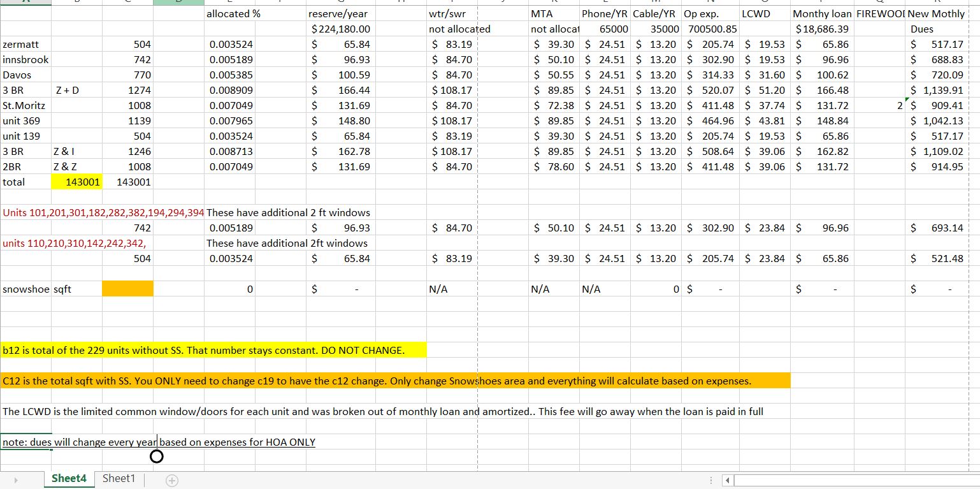Select the 700500.85 operating expense cell
This screenshot has width=980, height=489.
[x=710, y=29]
